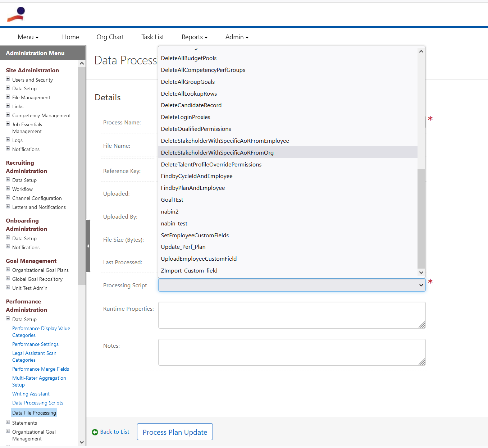The height and width of the screenshot is (448, 488).
Task: Expand Letters and Notifications node
Action: pos(8,206)
